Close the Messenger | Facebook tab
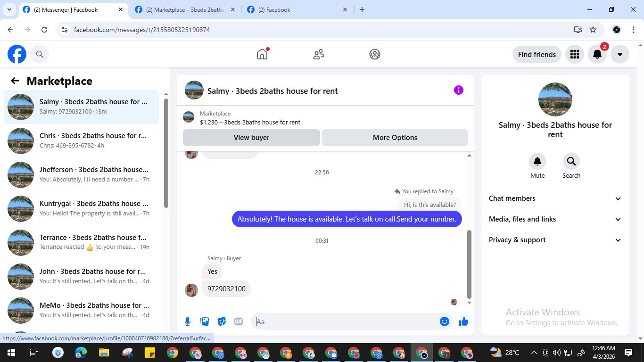Image resolution: width=644 pixels, height=362 pixels. [121, 9]
